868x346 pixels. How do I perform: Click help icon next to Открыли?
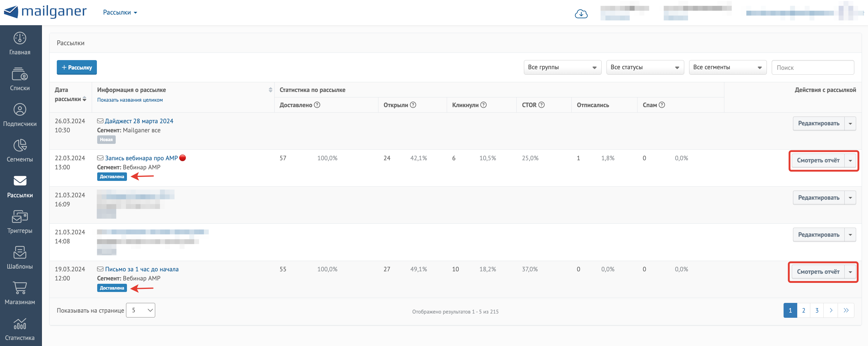tap(413, 105)
